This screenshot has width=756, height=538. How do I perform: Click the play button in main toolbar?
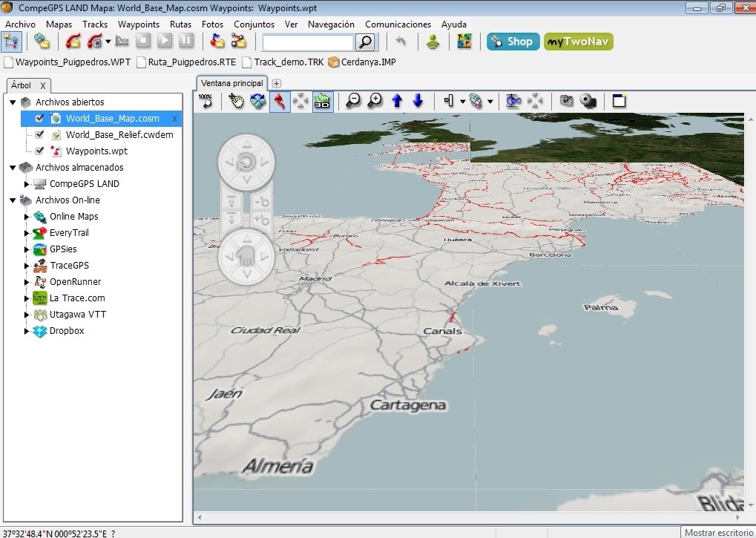click(165, 41)
